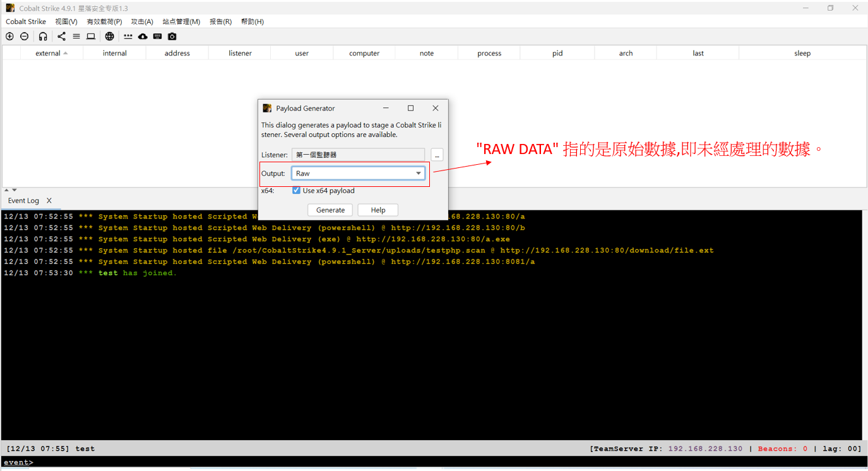Screen dimensions: 868x471
Task: Open screenshots via camera icon
Action: click(x=172, y=37)
